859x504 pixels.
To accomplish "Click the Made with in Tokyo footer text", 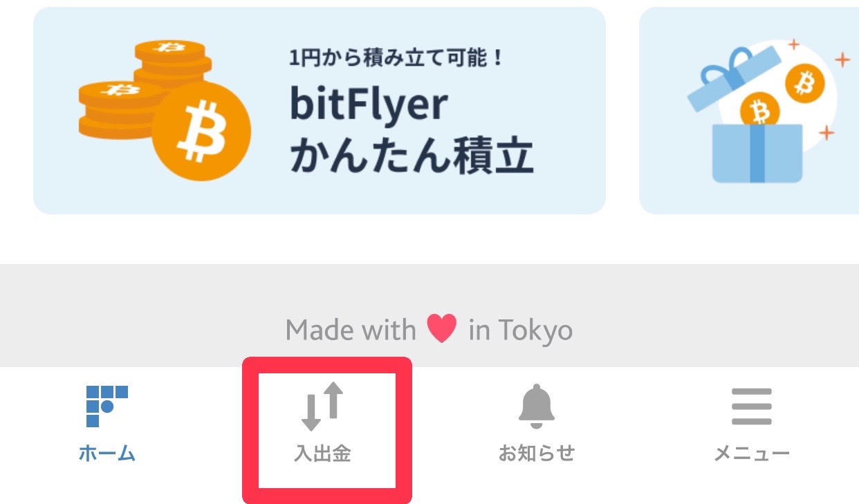I will (x=429, y=329).
